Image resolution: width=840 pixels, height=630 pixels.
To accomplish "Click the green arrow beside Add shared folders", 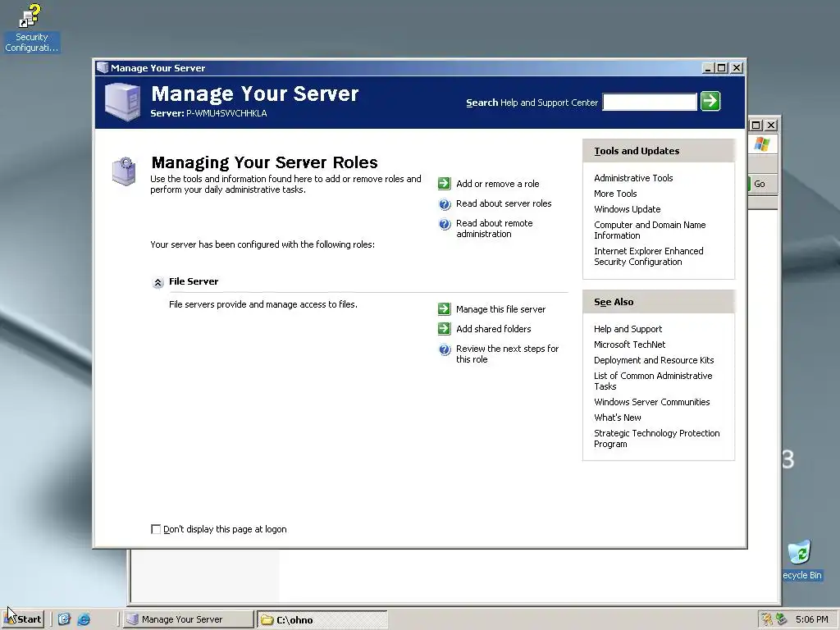I will point(444,328).
